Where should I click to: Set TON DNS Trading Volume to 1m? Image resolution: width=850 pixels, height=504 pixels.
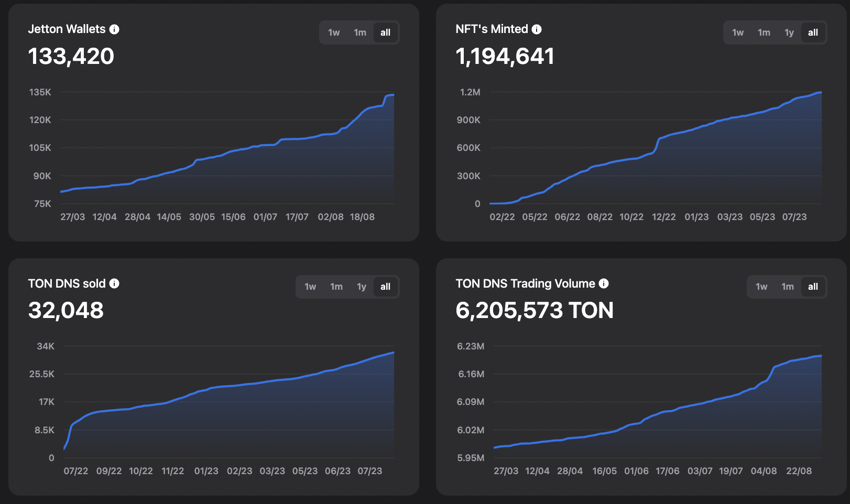(788, 287)
